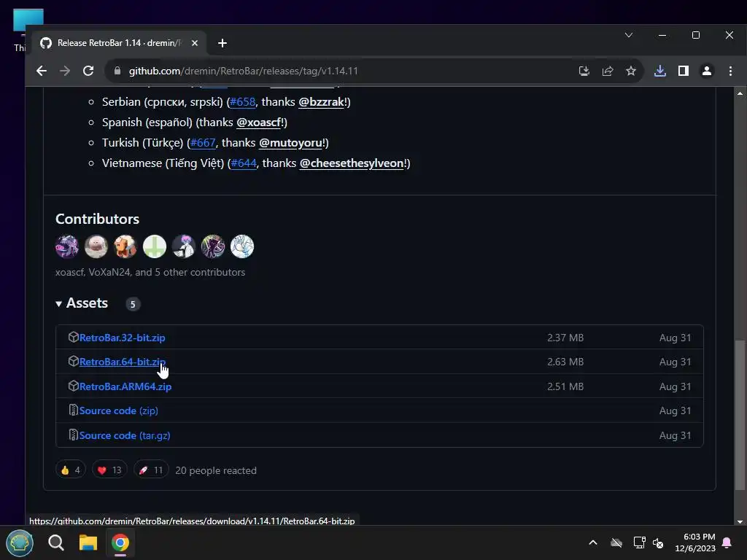Open @cheesethesylveon profile link
747x560 pixels.
pyautogui.click(x=352, y=163)
